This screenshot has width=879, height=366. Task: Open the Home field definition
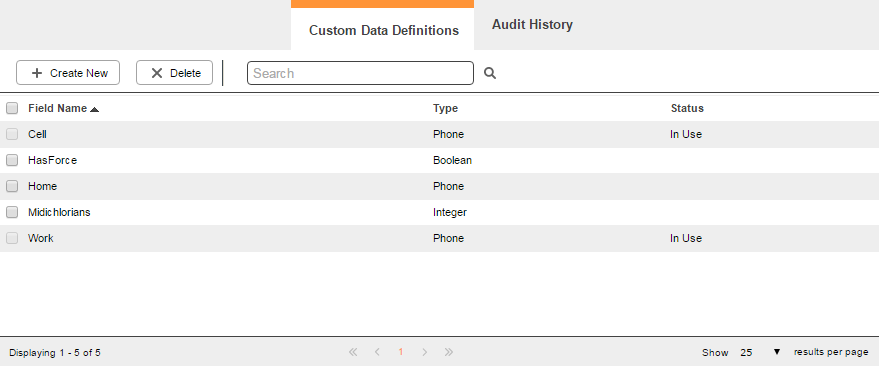pyautogui.click(x=43, y=186)
